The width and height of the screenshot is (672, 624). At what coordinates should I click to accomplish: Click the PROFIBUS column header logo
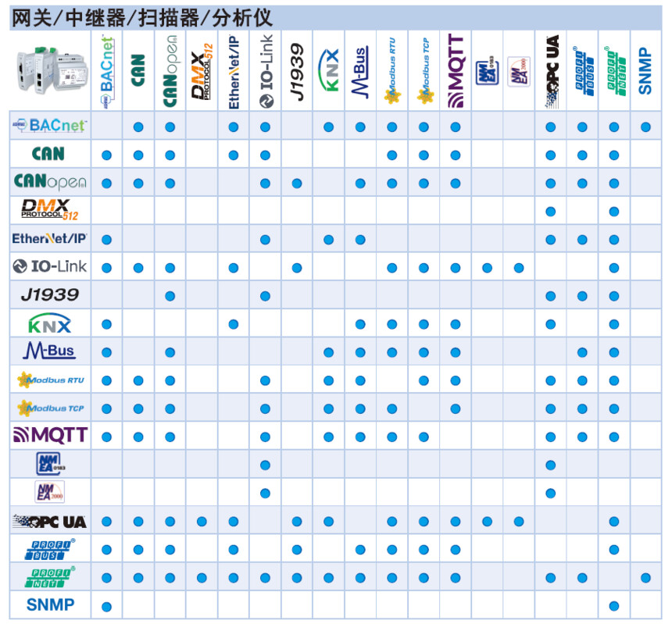click(x=584, y=70)
